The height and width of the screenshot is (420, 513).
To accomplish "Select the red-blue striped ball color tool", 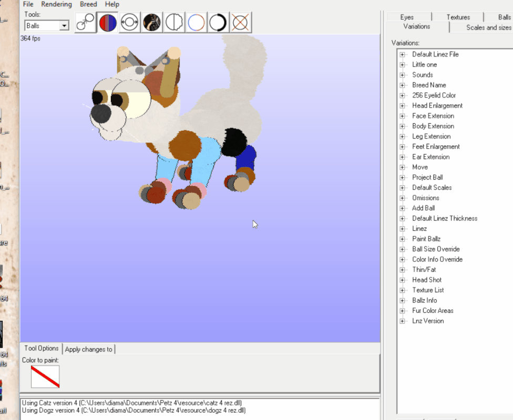I will coord(108,23).
